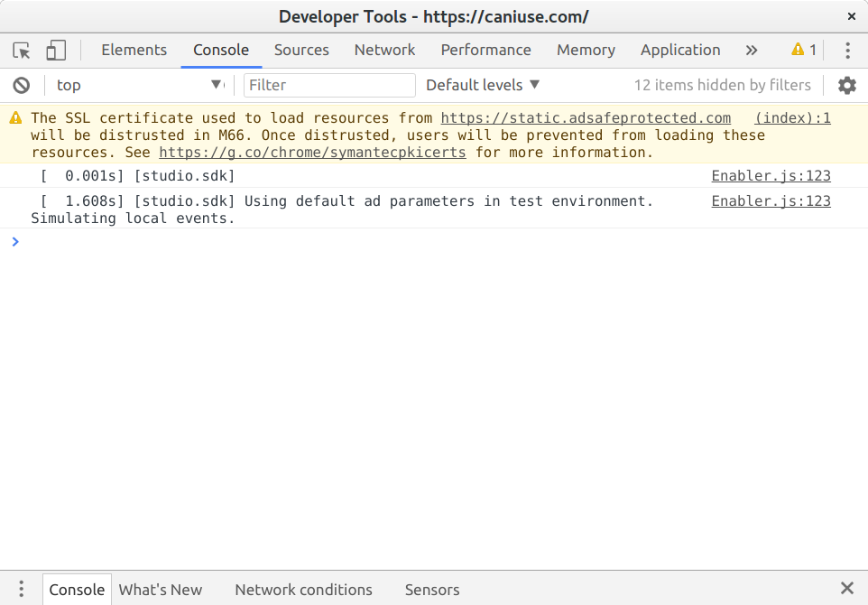
Task: Switch to the Network tab
Action: 384,51
